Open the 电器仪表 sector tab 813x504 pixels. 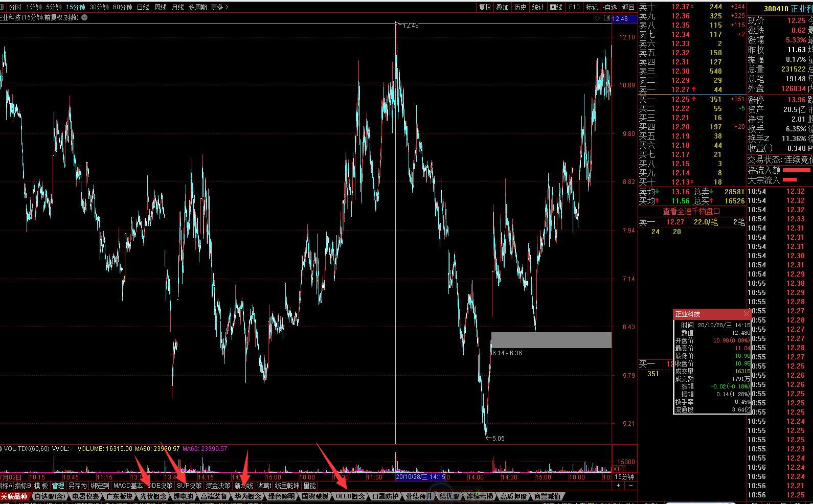(85, 496)
